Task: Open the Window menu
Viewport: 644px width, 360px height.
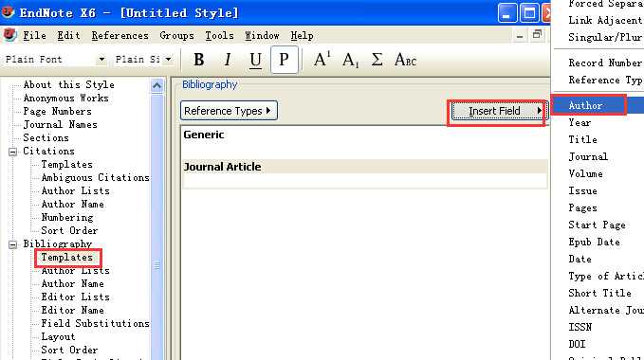Action: [262, 36]
